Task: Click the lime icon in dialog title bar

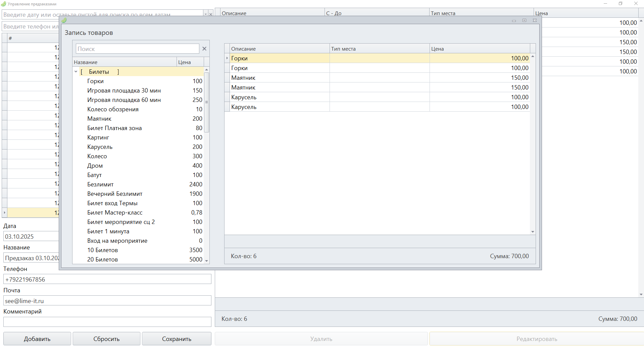Action: [64, 20]
